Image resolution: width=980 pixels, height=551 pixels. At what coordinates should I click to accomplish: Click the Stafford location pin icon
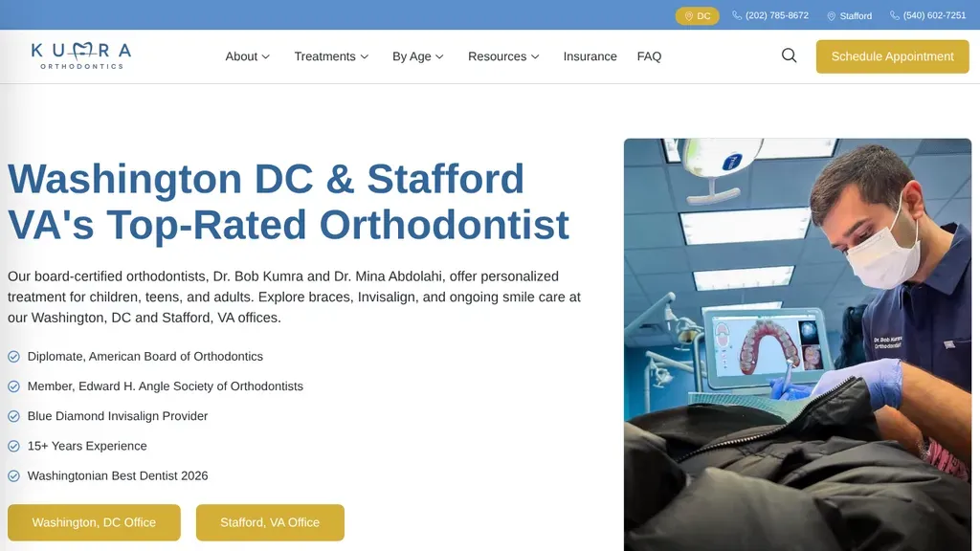pyautogui.click(x=832, y=16)
